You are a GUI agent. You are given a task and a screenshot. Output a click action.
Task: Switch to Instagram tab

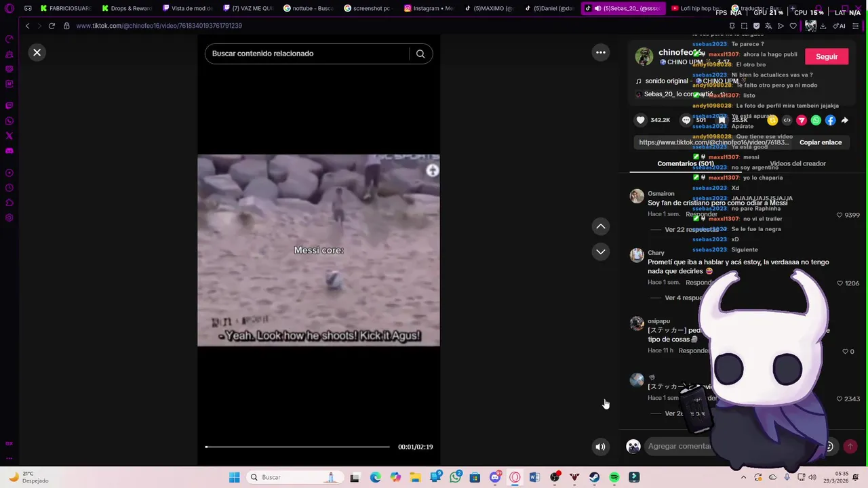(429, 8)
